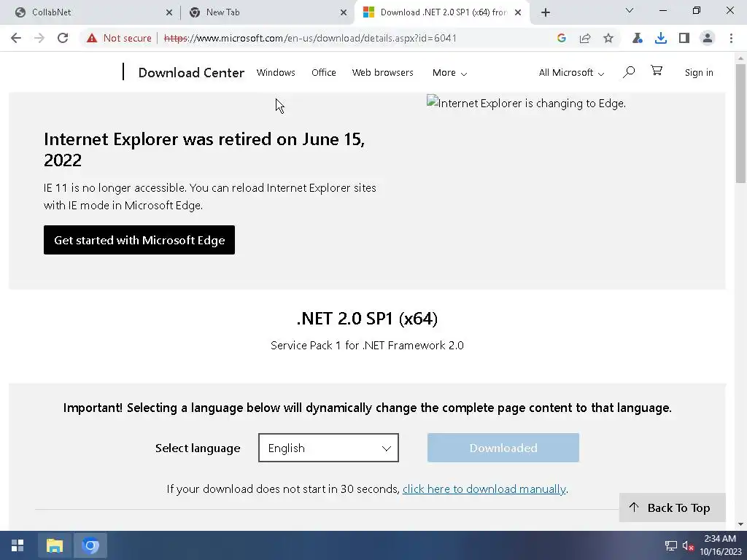Expand the More menu
Image resolution: width=747 pixels, height=560 pixels.
[x=449, y=72]
